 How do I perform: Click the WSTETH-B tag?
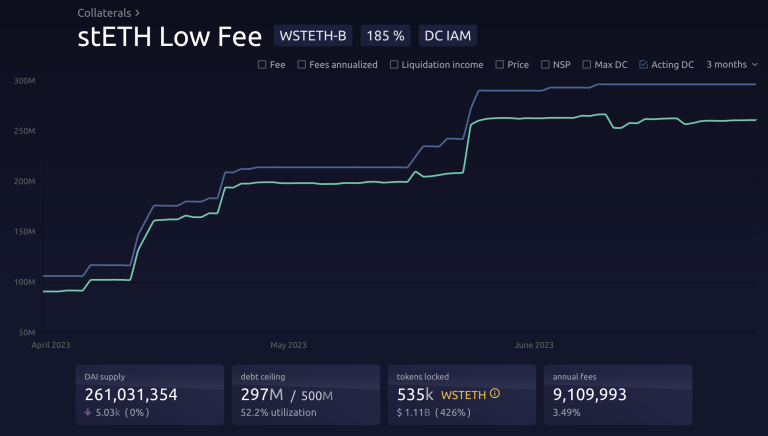[x=313, y=36]
